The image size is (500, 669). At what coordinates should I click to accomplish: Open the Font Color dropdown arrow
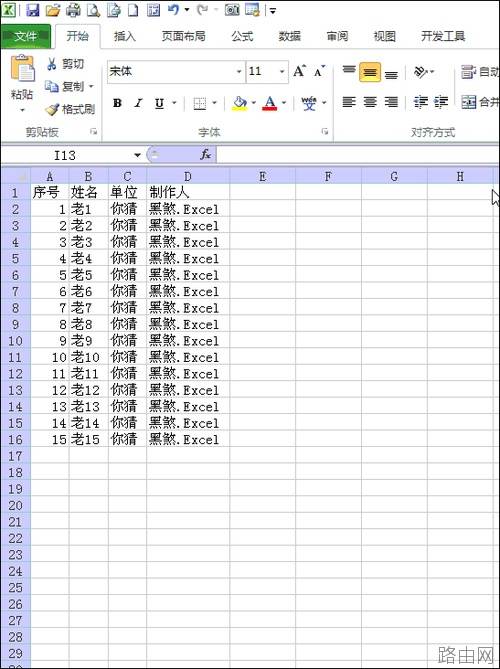[284, 103]
